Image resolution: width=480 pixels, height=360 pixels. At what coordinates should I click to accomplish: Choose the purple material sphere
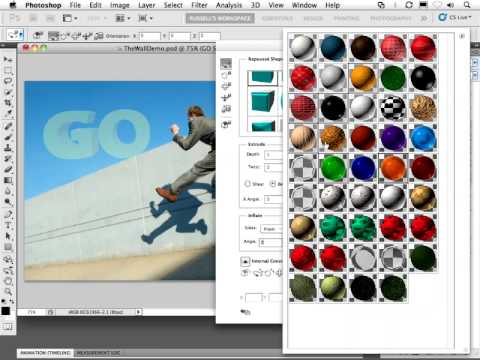pyautogui.click(x=393, y=138)
